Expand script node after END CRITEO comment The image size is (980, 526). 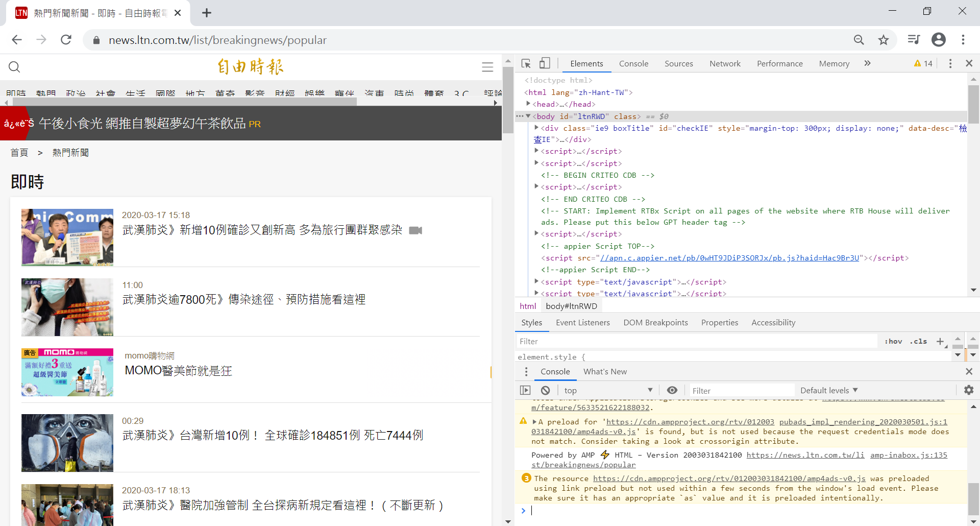coord(536,233)
